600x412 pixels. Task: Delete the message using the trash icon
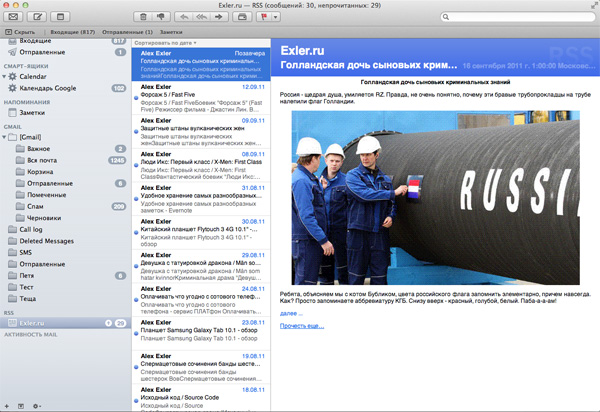(x=145, y=17)
